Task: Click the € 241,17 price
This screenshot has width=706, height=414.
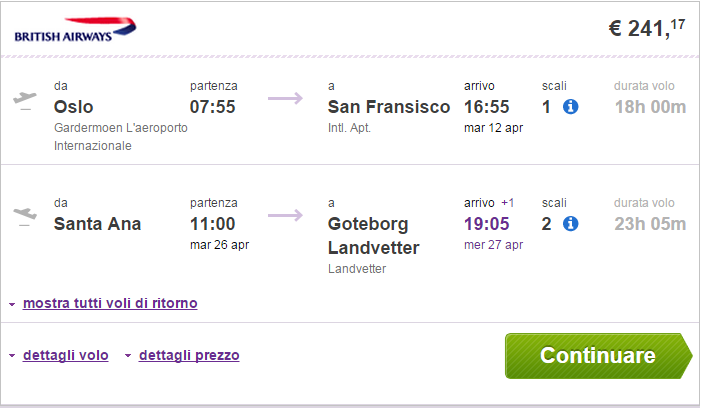Action: click(x=647, y=28)
